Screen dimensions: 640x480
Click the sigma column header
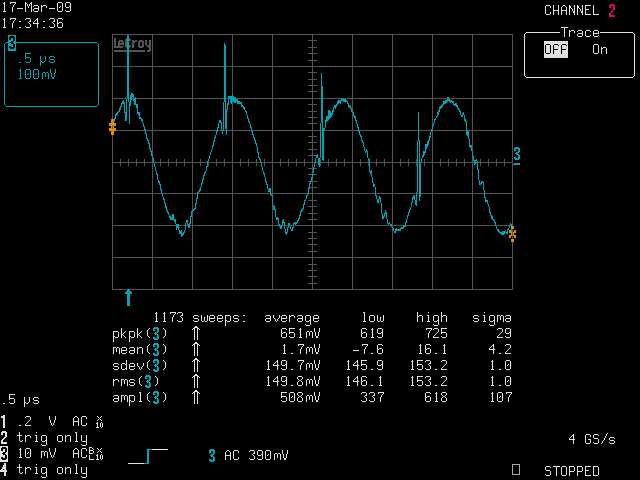coord(492,318)
